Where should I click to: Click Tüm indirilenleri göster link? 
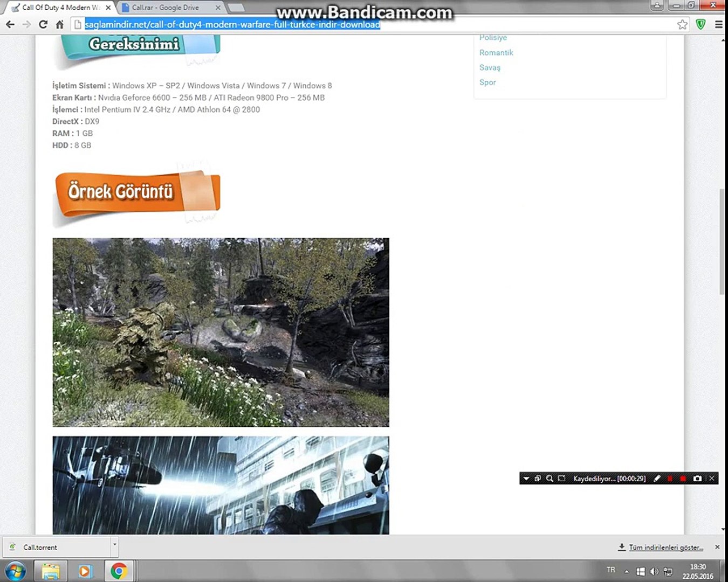coord(666,548)
